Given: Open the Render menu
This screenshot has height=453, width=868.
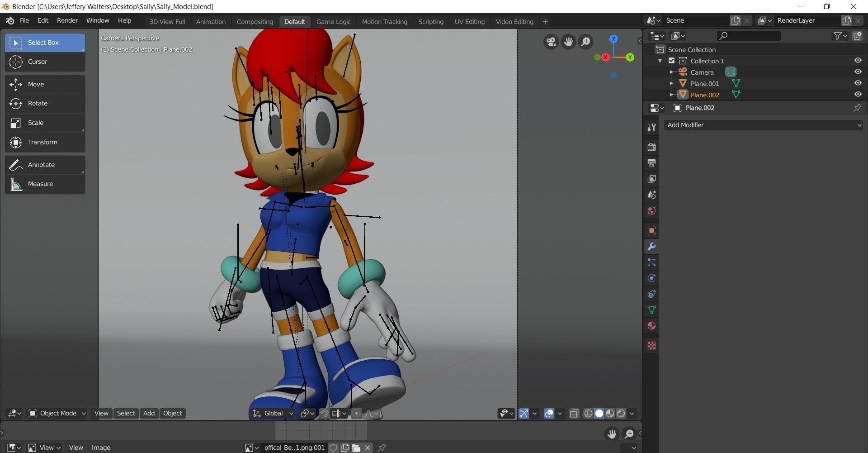Looking at the screenshot, I should point(67,20).
